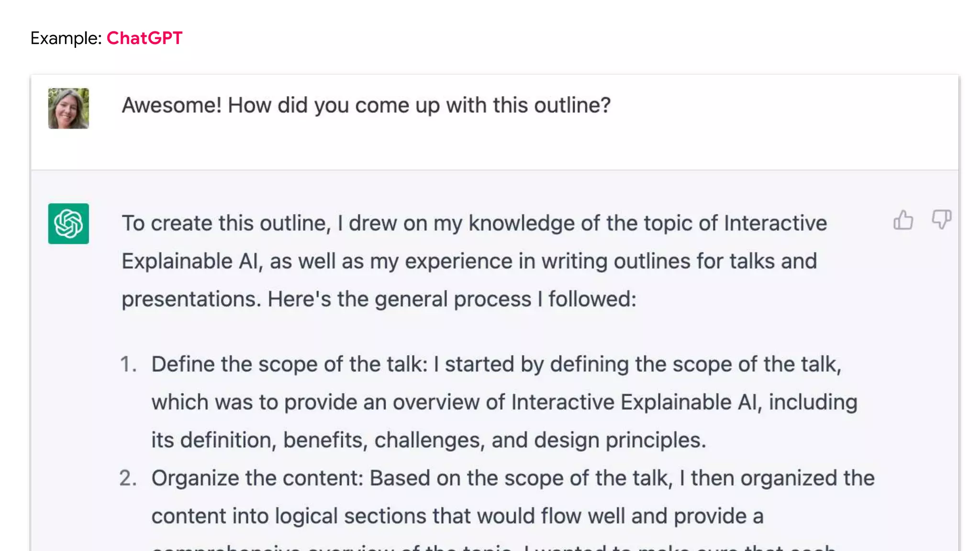980x551 pixels.
Task: Click the line starting 'To create this outline'
Action: [x=474, y=223]
